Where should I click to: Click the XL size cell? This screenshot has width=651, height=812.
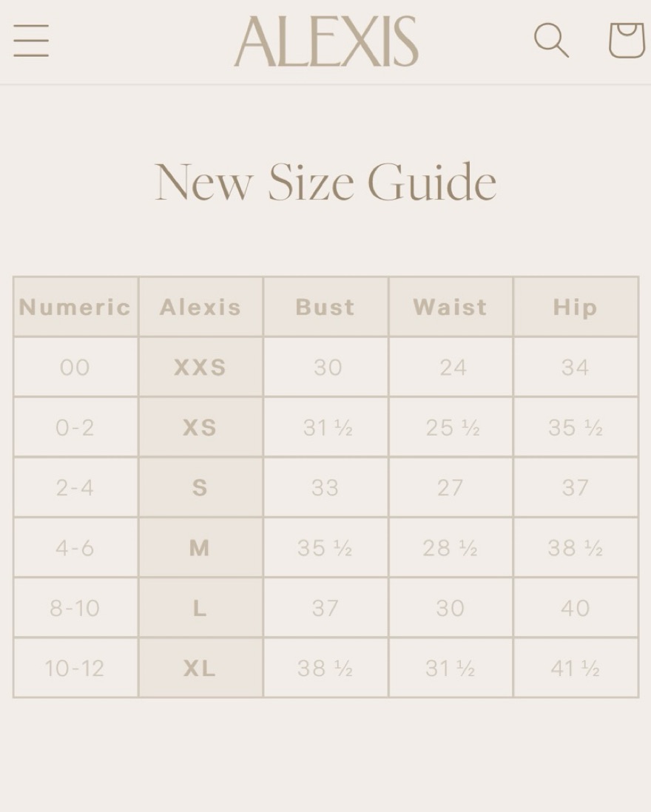click(x=200, y=668)
